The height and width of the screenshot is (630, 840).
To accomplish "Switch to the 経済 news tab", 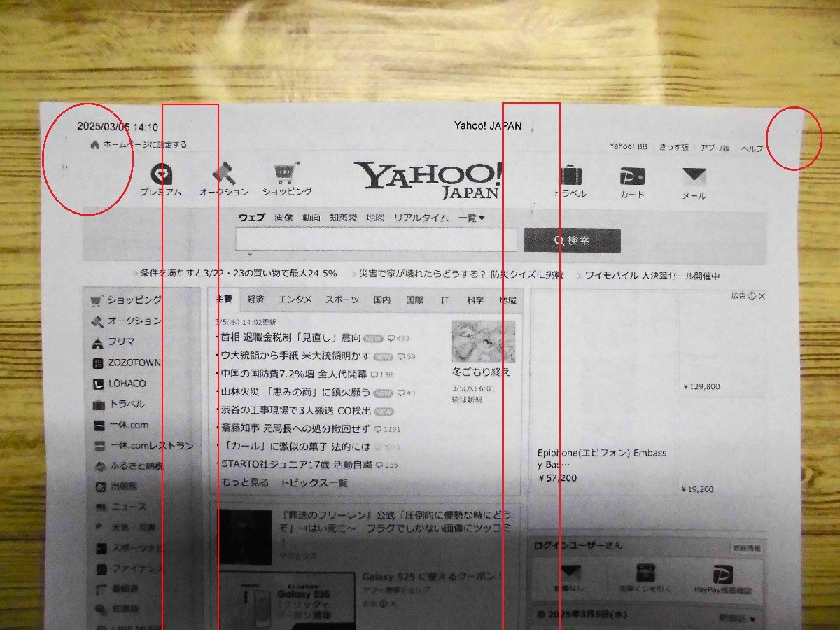I will click(255, 300).
